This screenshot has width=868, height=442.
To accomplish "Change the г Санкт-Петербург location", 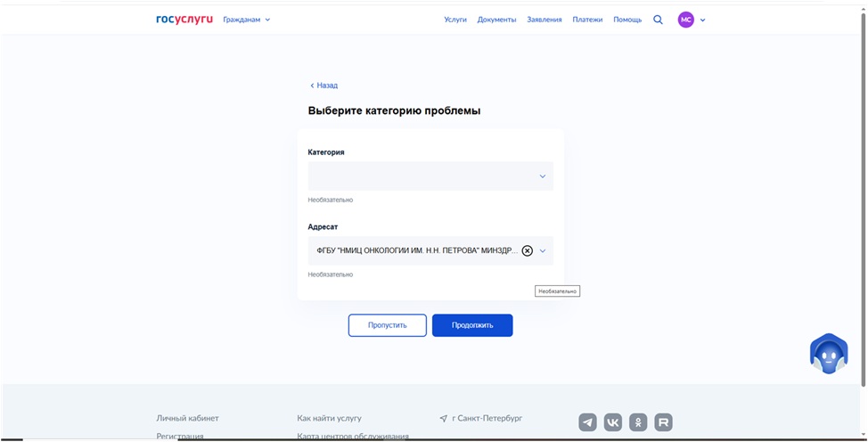I will 486,418.
